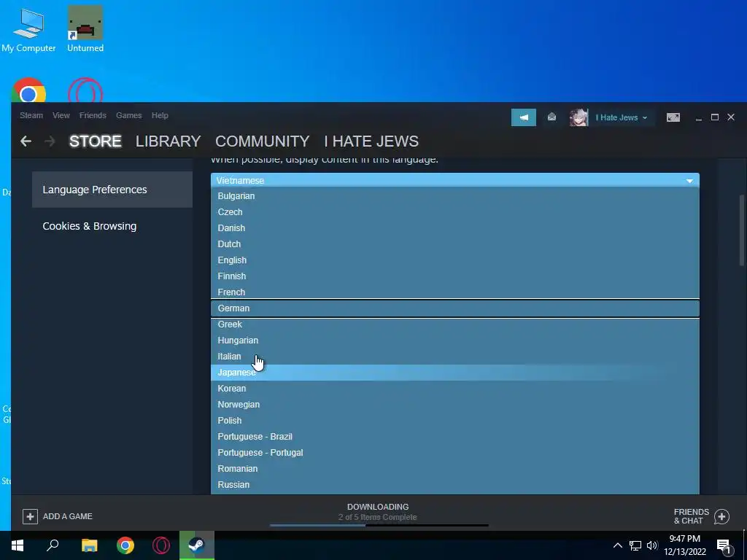Enter Big Picture mode via the arrows icon
Image resolution: width=747 pixels, height=560 pixels.
(x=673, y=117)
